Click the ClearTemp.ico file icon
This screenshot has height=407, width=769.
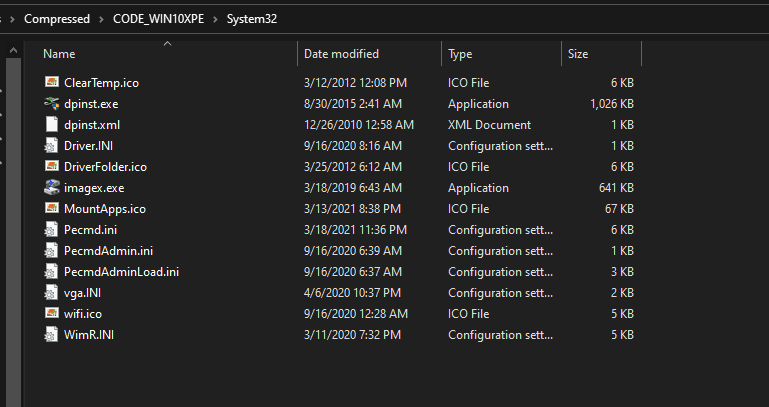(52, 83)
